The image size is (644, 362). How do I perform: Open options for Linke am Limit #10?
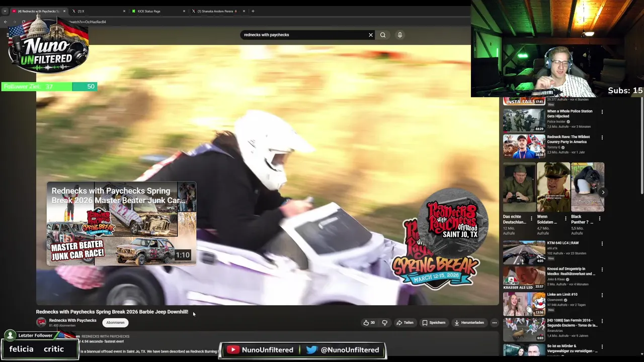click(x=602, y=295)
